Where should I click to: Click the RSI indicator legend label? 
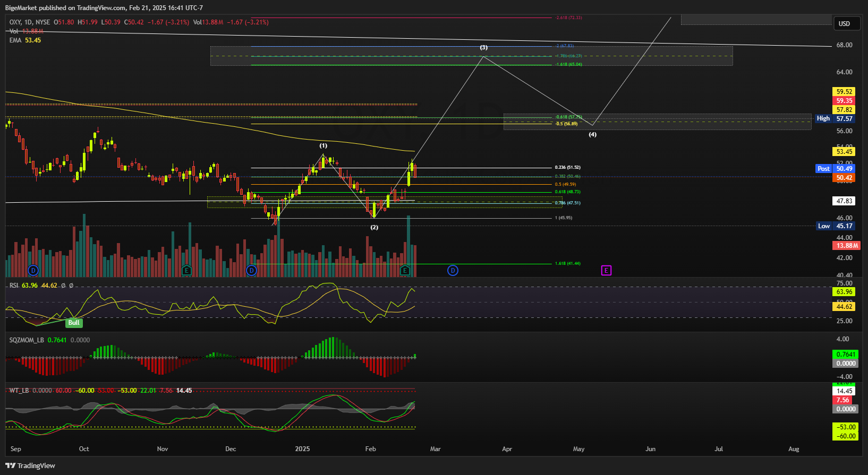[14, 286]
